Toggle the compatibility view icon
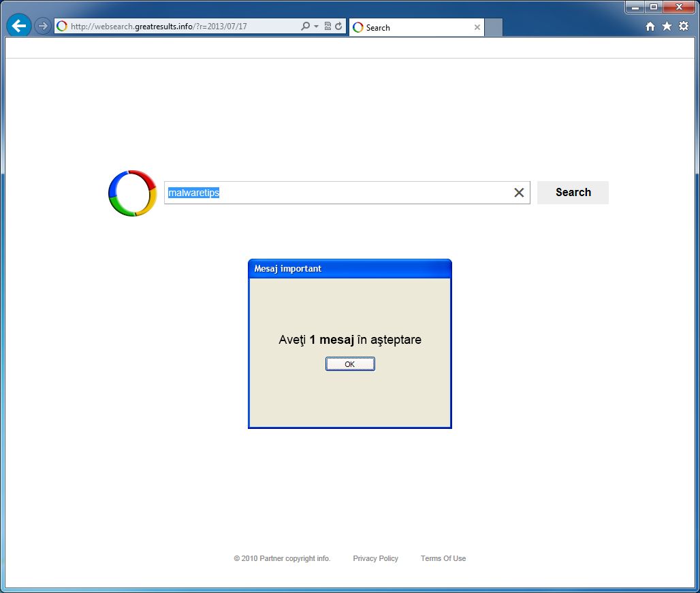 [328, 27]
